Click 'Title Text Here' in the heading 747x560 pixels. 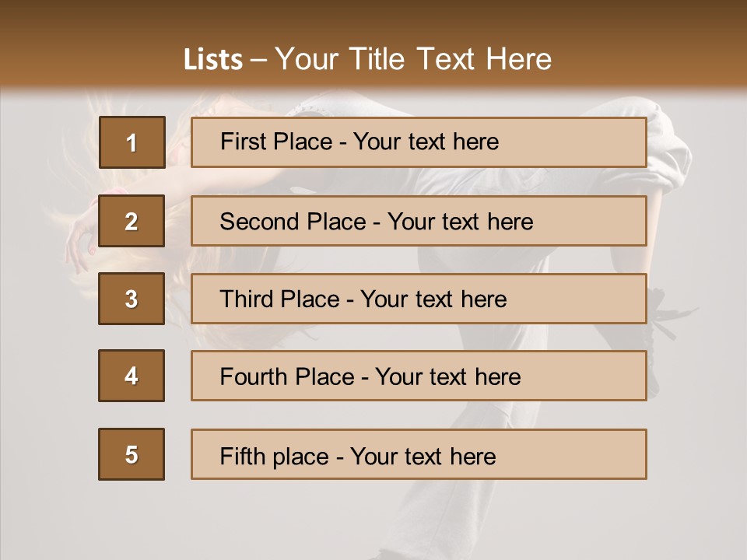point(451,59)
